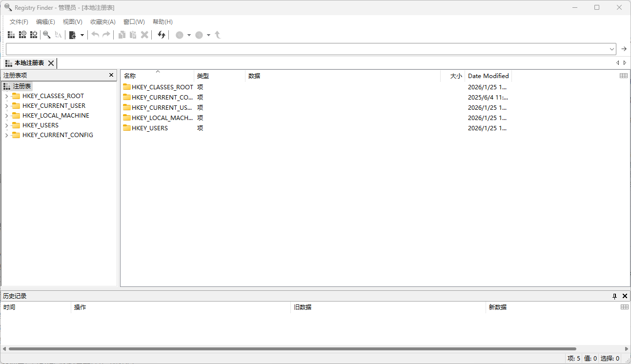Expand the HKEY_CLASSES_ROOT tree node
The width and height of the screenshot is (631, 364).
(6, 96)
